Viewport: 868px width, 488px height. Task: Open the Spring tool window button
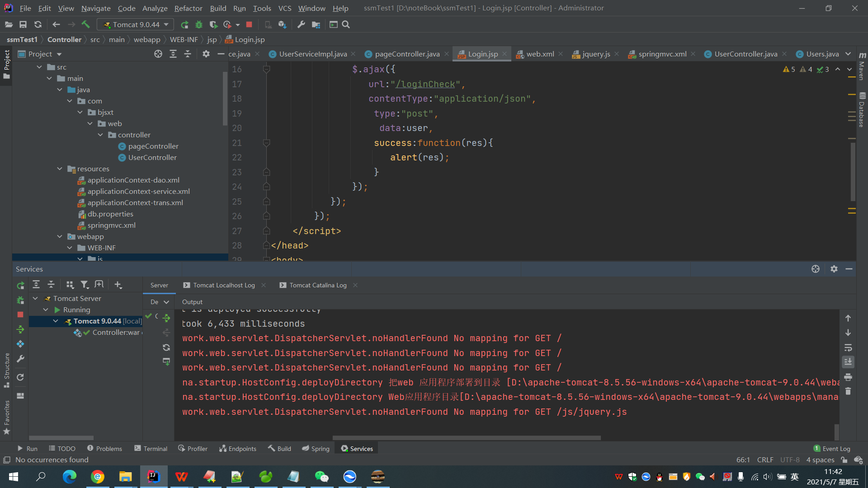point(316,448)
